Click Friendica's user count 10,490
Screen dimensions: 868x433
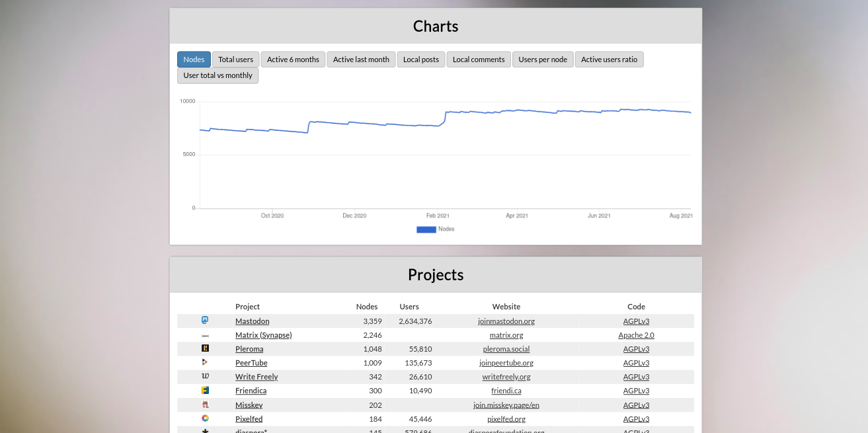420,391
